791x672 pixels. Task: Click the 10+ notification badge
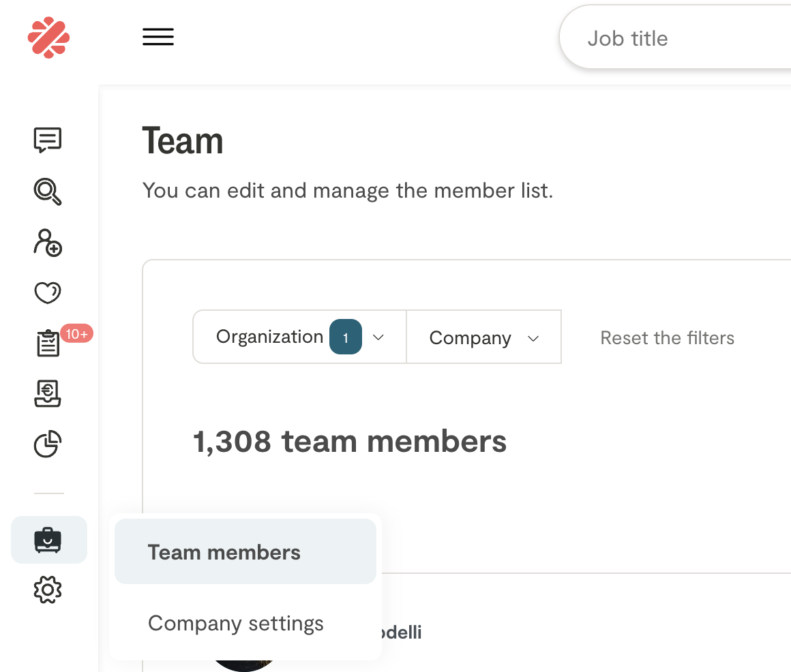click(77, 334)
